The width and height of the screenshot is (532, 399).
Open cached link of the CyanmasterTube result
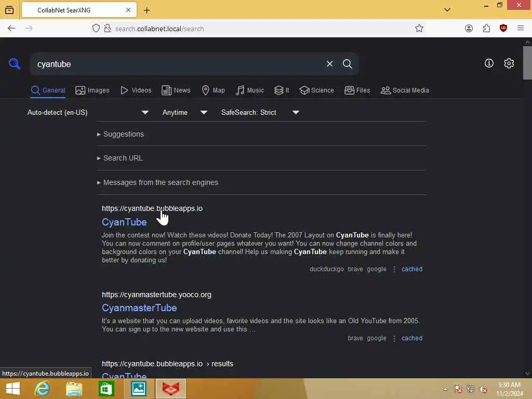pos(412,338)
